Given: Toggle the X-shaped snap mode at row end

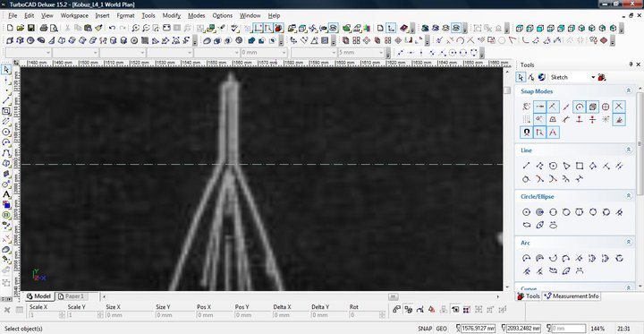Looking at the screenshot, I should (x=619, y=107).
